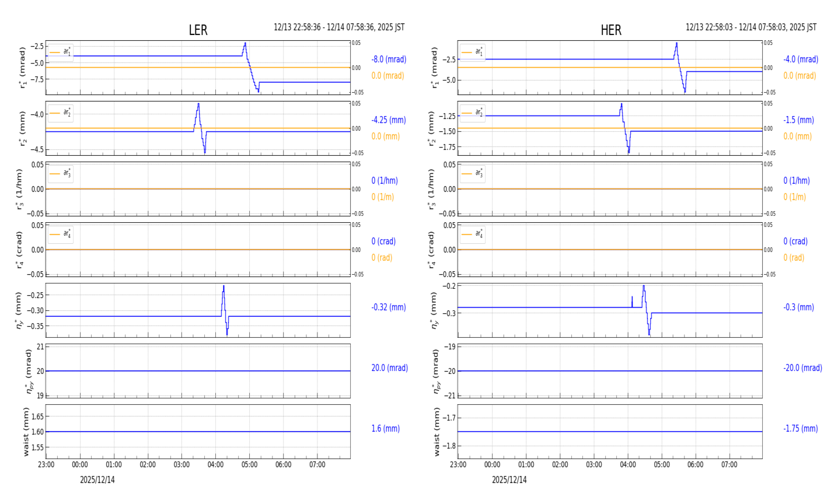Click the ∂r4* legend in the LER plot

[x=61, y=234]
